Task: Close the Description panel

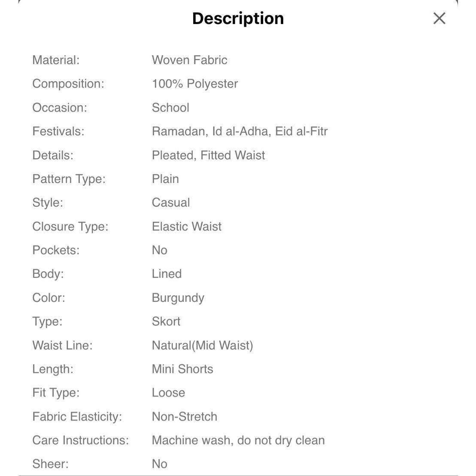Action: (x=439, y=18)
